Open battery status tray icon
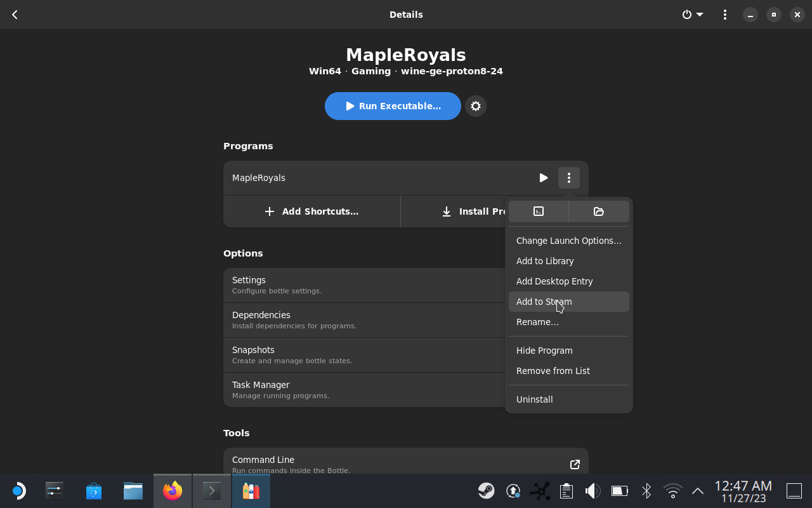Viewport: 812px width, 508px height. [x=619, y=491]
